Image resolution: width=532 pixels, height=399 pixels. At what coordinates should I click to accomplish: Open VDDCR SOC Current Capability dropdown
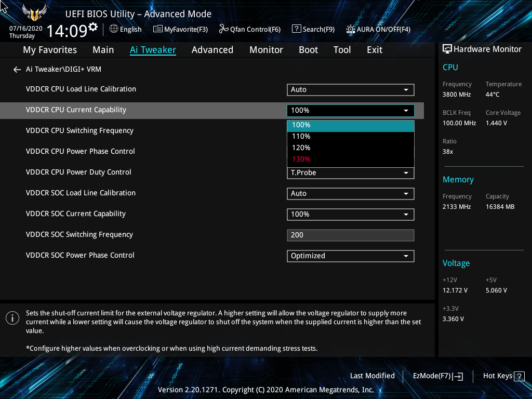[351, 215]
